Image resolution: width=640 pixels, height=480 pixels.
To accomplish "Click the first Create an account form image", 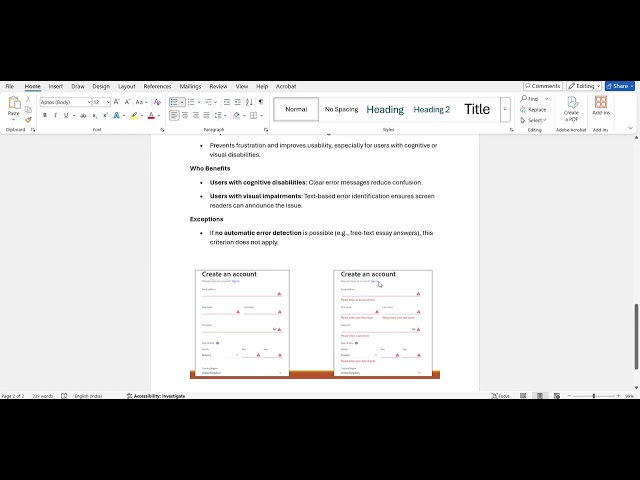I will click(x=242, y=323).
